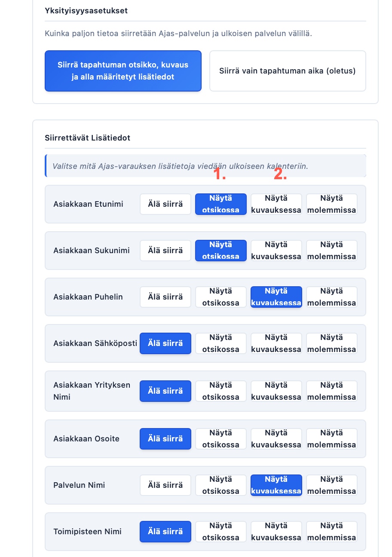Set Asiakkaan Etunimi to 'Älä siirrä'

pyautogui.click(x=165, y=204)
